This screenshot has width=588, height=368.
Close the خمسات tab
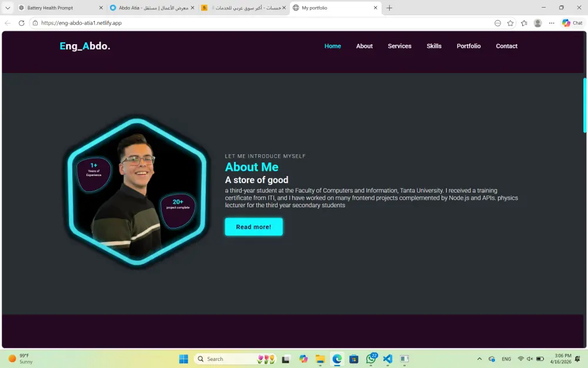point(284,8)
